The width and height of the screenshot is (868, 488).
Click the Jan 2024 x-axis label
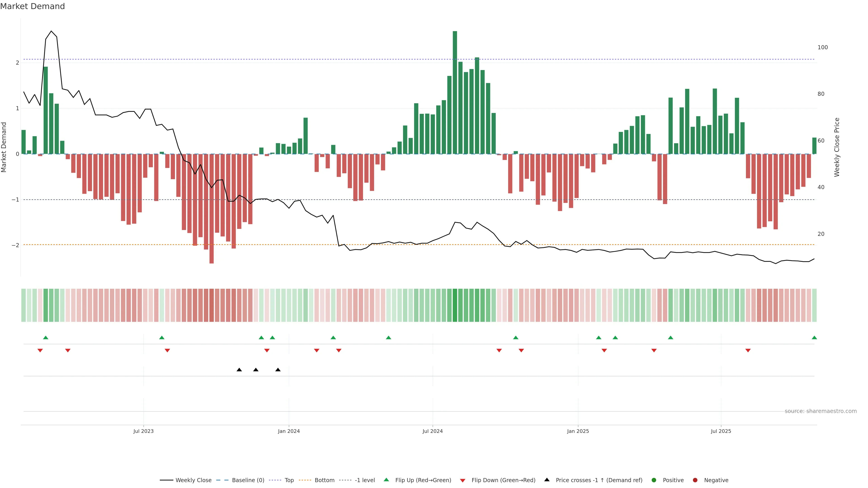click(288, 431)
